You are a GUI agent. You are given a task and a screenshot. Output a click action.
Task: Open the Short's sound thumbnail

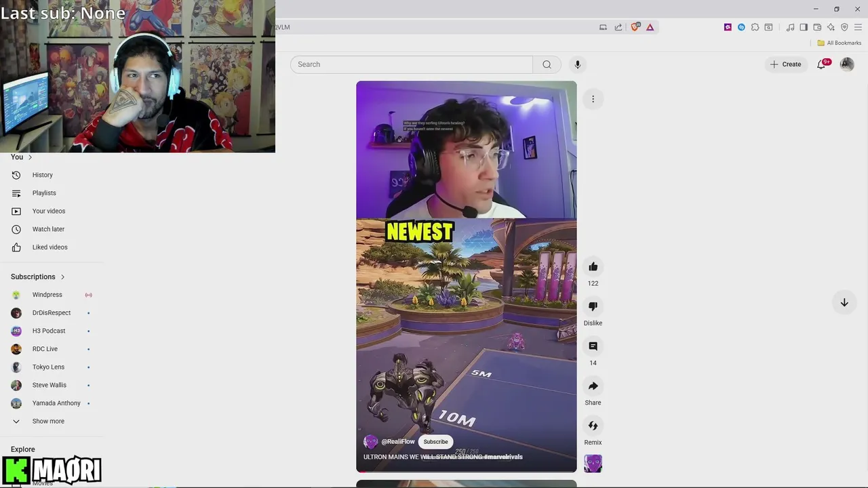tap(593, 464)
